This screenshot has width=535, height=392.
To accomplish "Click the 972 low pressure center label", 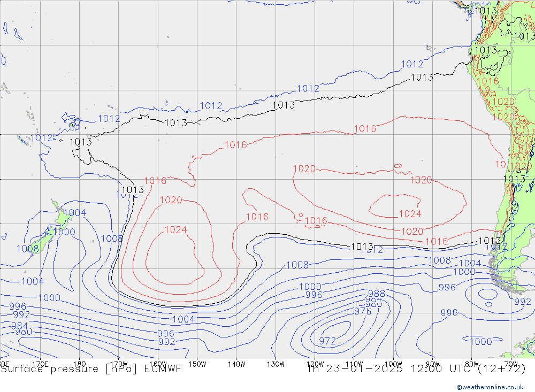I will 327,341.
